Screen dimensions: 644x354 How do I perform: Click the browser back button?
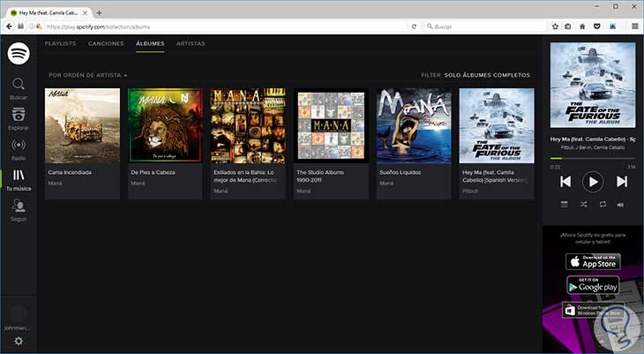point(9,26)
